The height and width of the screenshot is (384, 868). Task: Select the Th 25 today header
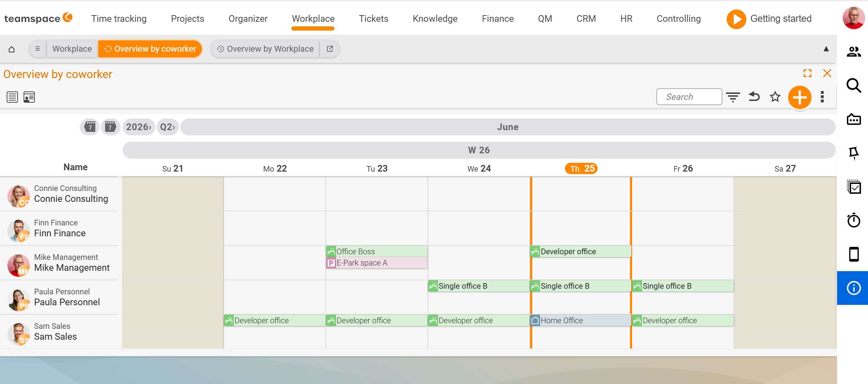click(581, 168)
